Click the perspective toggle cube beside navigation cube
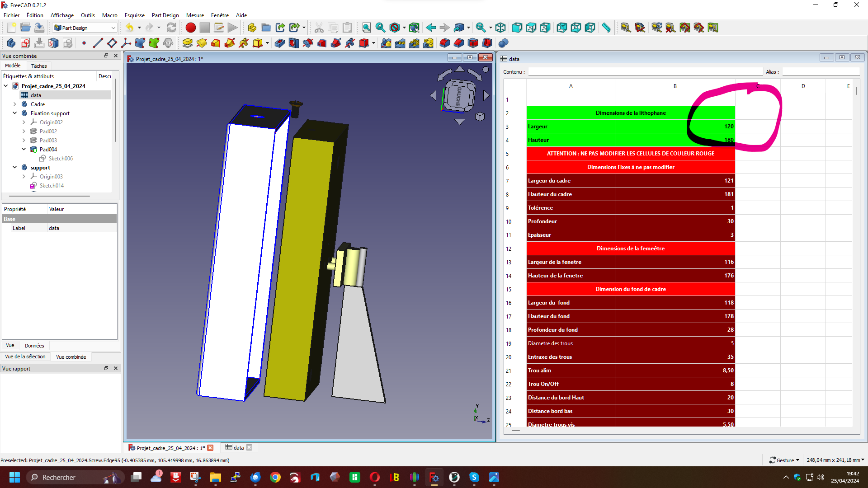The height and width of the screenshot is (488, 868). (480, 117)
